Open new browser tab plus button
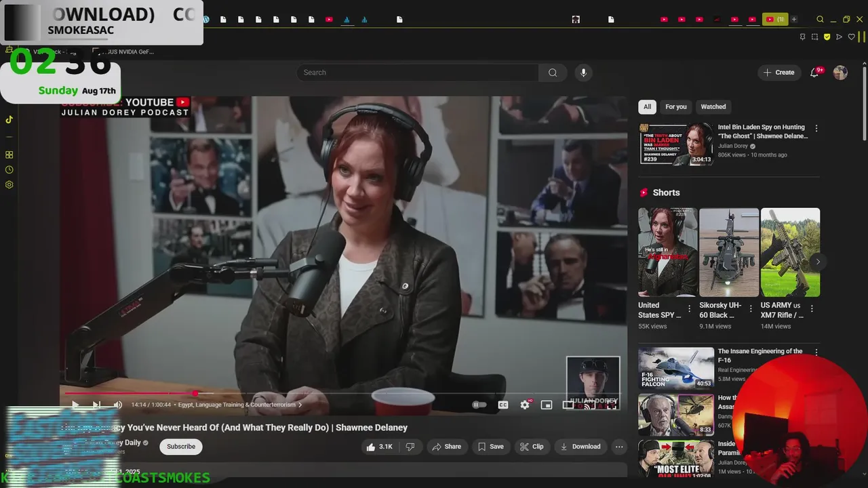Screen dimensions: 868x488 click(x=794, y=19)
